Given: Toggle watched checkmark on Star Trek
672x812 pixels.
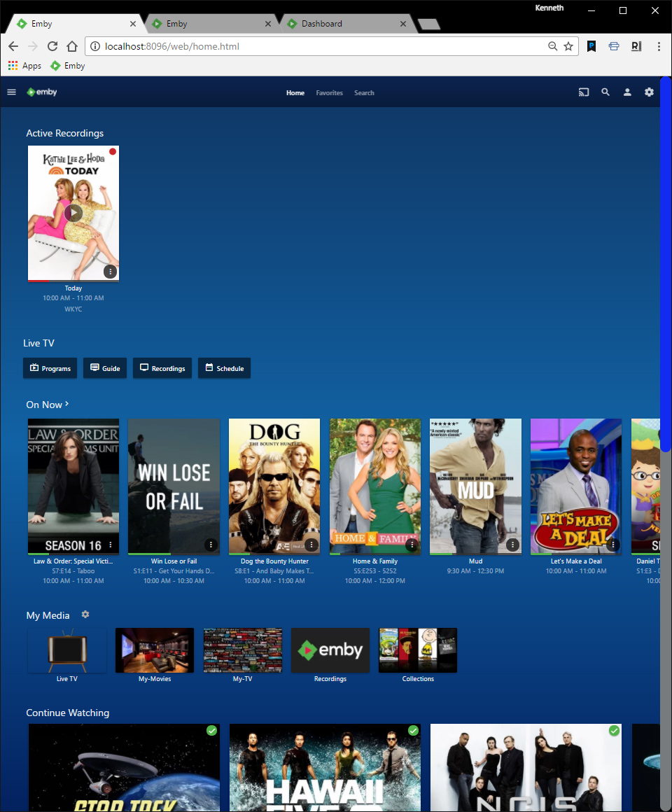Looking at the screenshot, I should (x=211, y=731).
